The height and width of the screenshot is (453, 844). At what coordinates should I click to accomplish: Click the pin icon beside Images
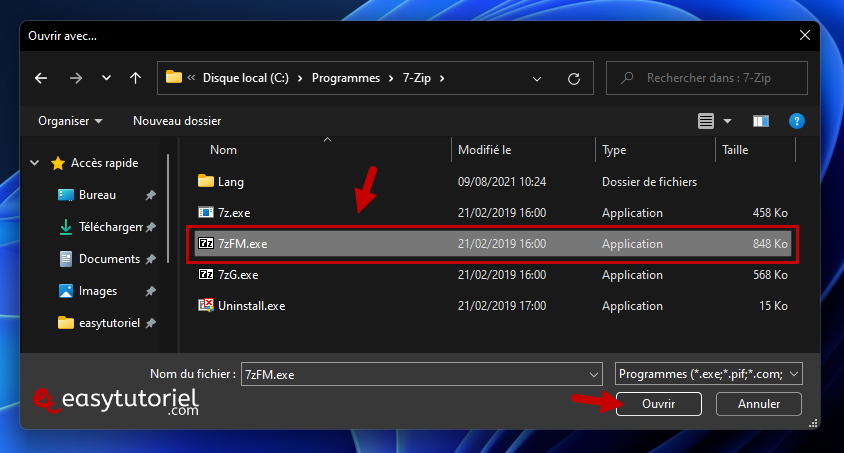click(x=151, y=291)
